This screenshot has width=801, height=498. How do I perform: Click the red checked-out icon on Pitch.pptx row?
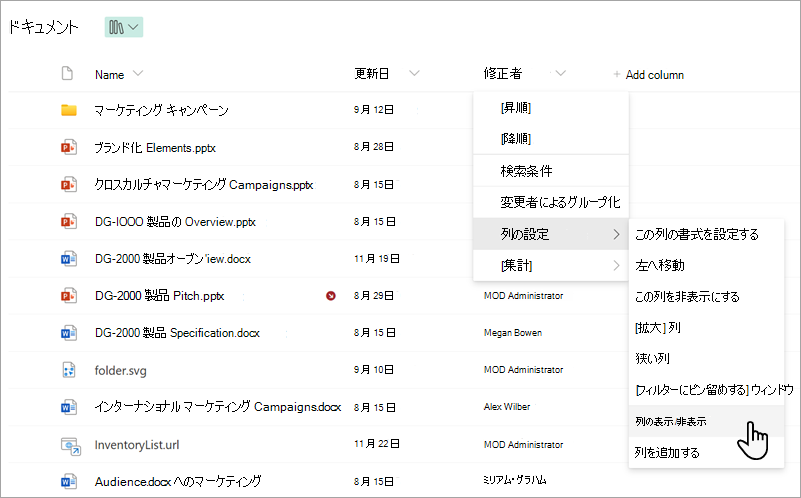coord(331,296)
